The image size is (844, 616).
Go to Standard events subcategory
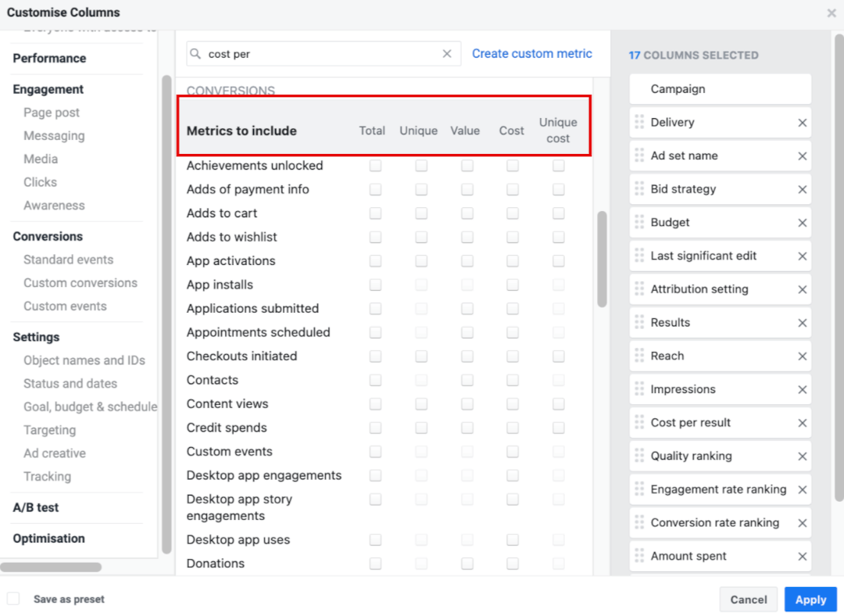click(x=68, y=260)
